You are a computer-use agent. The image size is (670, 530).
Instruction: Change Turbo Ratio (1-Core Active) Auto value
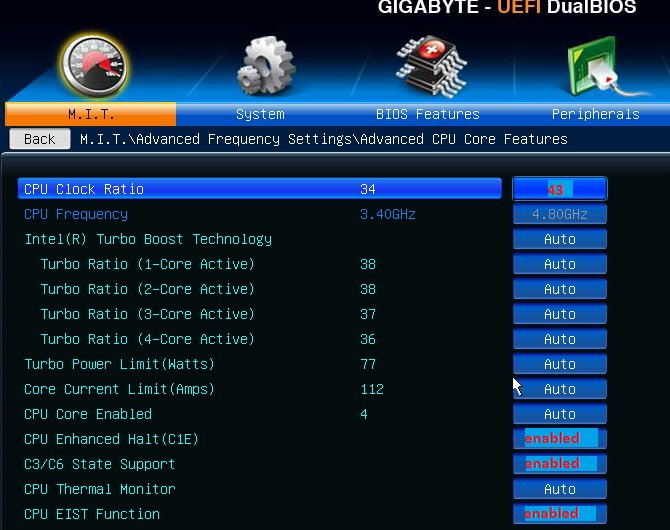[560, 264]
